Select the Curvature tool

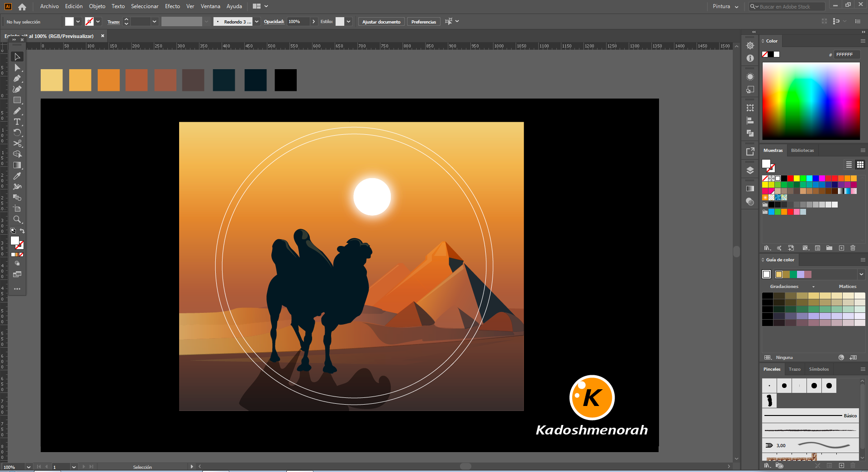[x=17, y=89]
